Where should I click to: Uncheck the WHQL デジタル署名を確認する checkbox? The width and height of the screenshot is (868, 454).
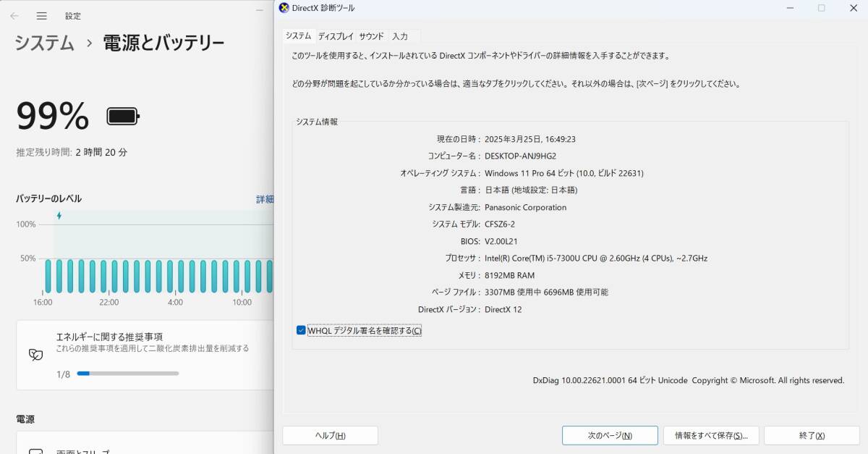click(302, 330)
